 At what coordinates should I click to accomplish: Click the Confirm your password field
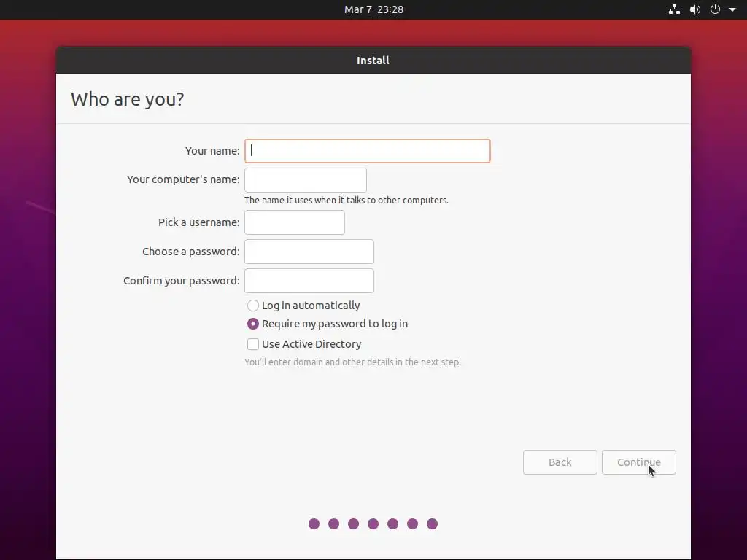tap(309, 281)
